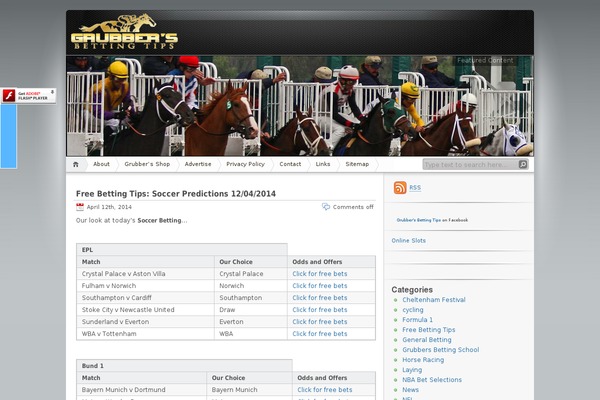
Task: Open Grubber's Shop page
Action: pos(147,164)
